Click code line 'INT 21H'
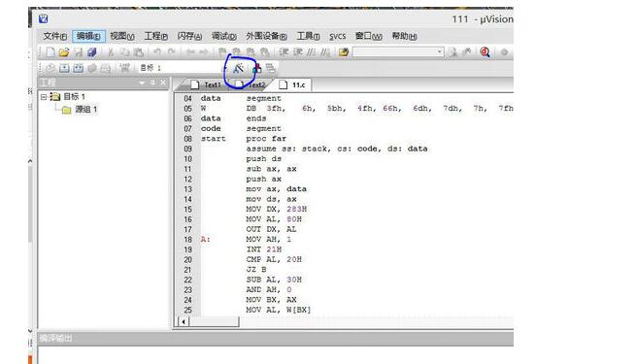 click(x=264, y=249)
